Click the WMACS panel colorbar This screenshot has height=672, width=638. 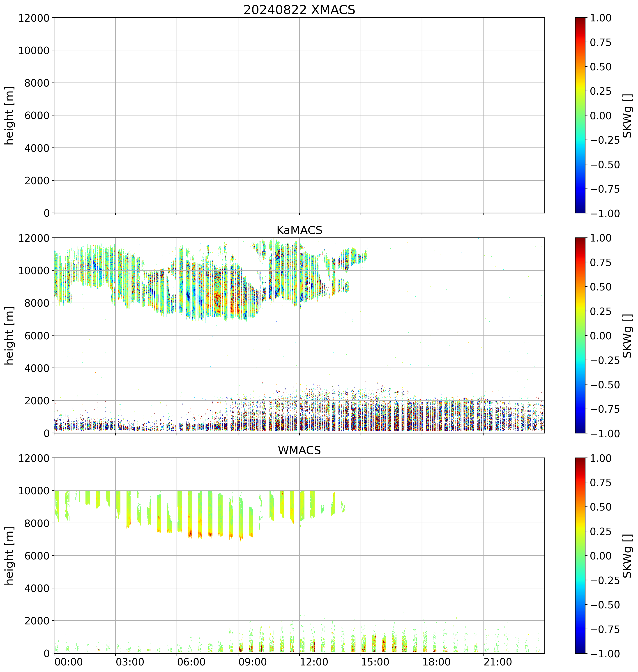tap(580, 555)
